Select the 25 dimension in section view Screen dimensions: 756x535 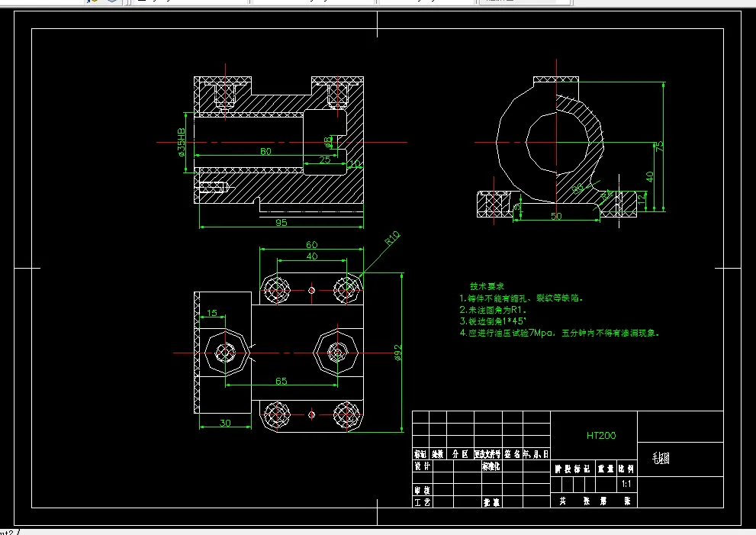[324, 160]
